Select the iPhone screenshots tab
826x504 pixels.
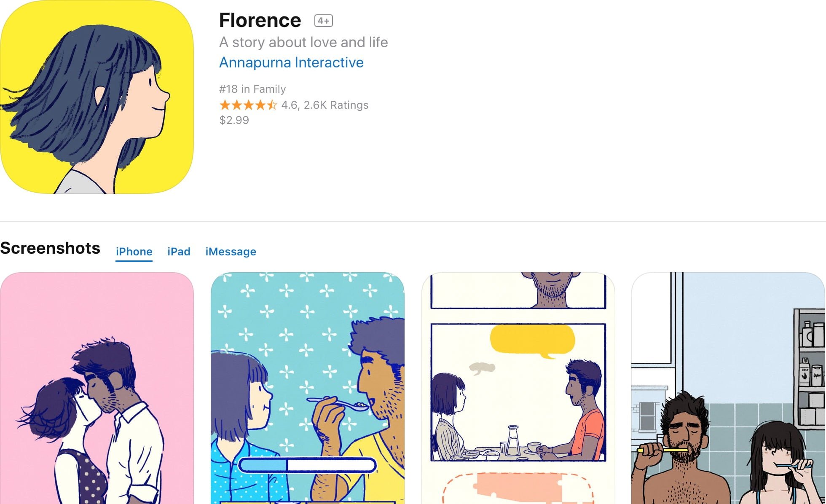(x=134, y=252)
